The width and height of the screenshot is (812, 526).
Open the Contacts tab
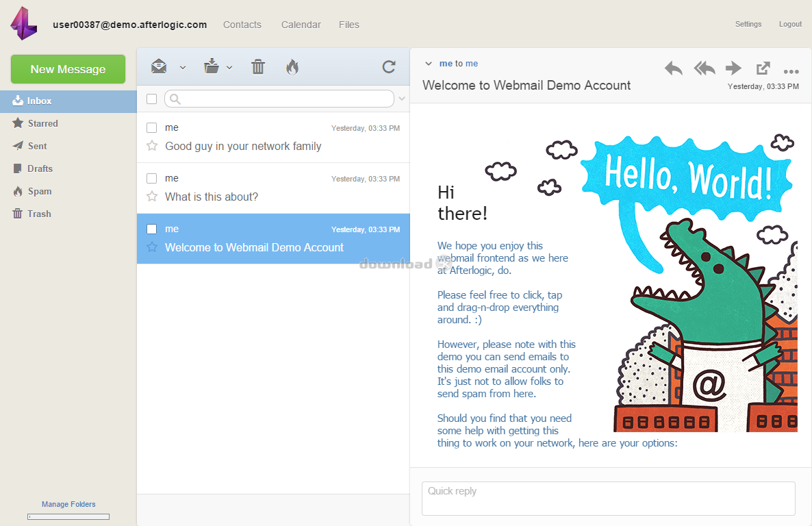pyautogui.click(x=242, y=25)
